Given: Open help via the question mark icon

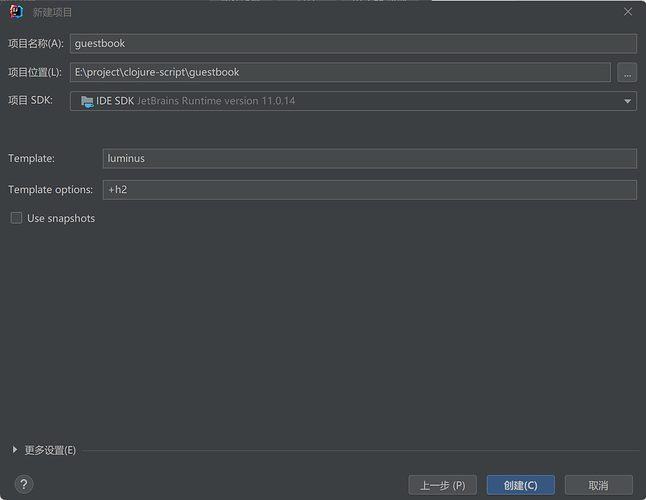Looking at the screenshot, I should point(24,484).
